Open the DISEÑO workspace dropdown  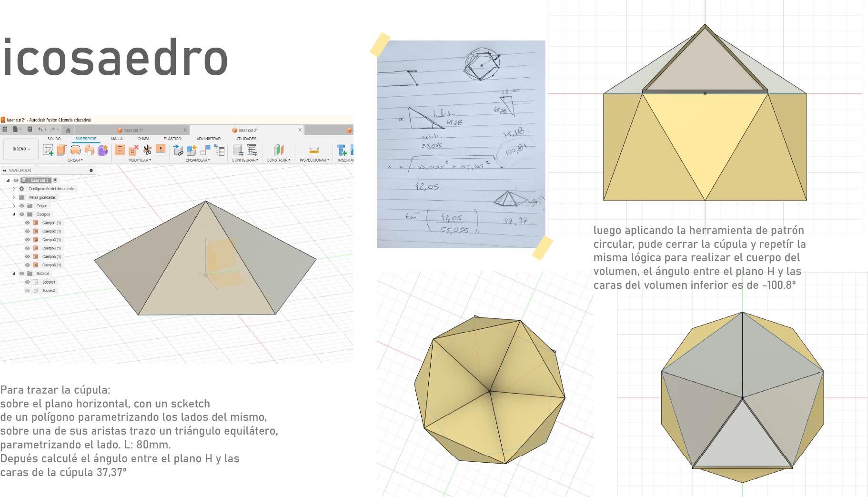click(20, 149)
